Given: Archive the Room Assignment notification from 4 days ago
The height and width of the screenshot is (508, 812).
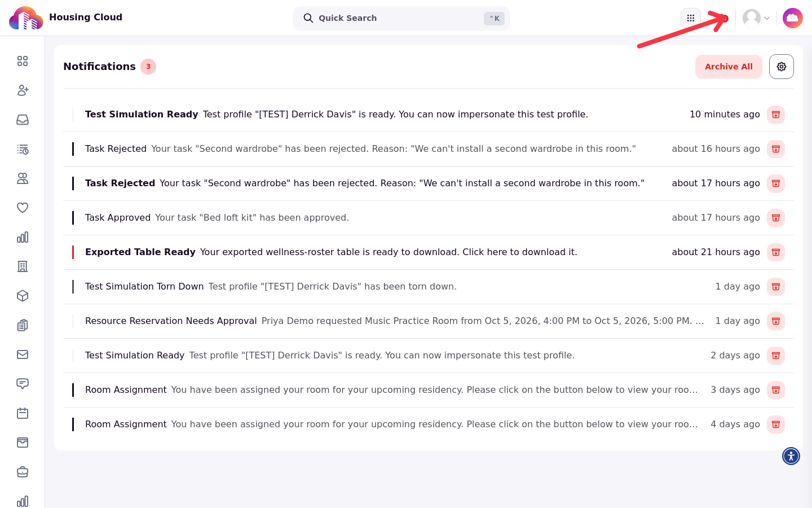Looking at the screenshot, I should [x=776, y=424].
